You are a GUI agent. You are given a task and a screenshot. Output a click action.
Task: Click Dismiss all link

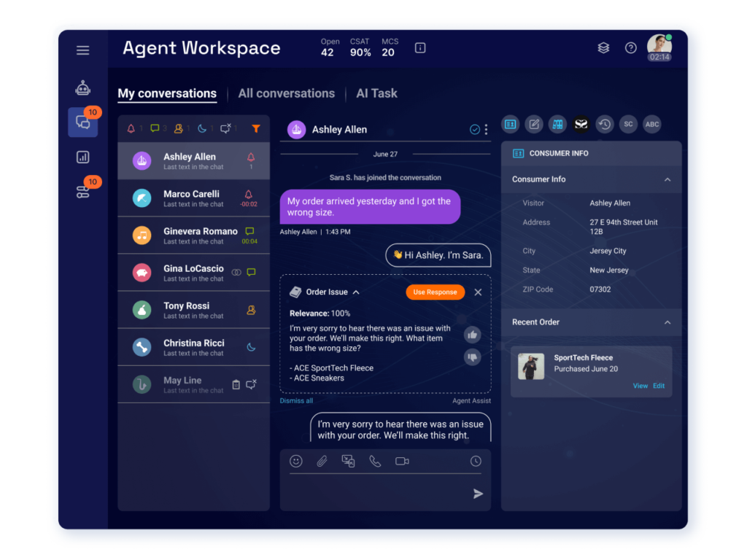pyautogui.click(x=296, y=401)
